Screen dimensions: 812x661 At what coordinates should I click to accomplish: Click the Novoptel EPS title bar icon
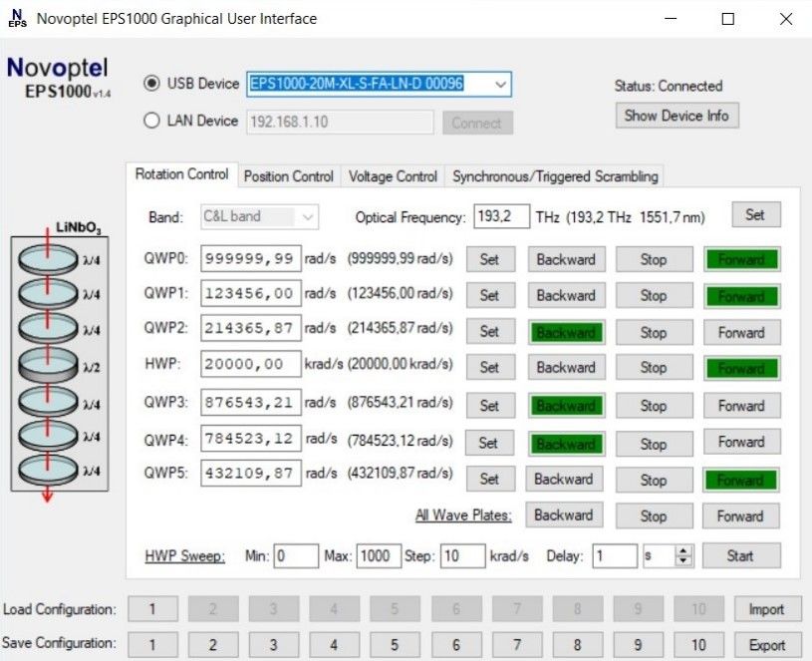pos(17,18)
